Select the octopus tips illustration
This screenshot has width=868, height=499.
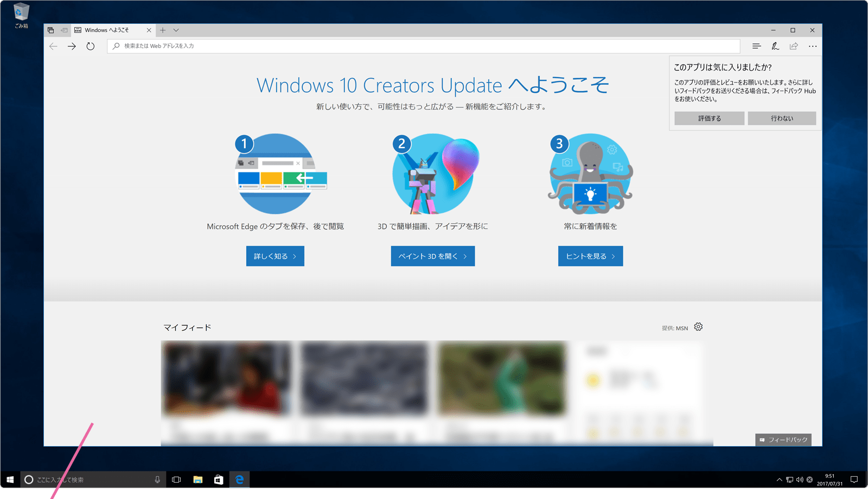point(590,174)
